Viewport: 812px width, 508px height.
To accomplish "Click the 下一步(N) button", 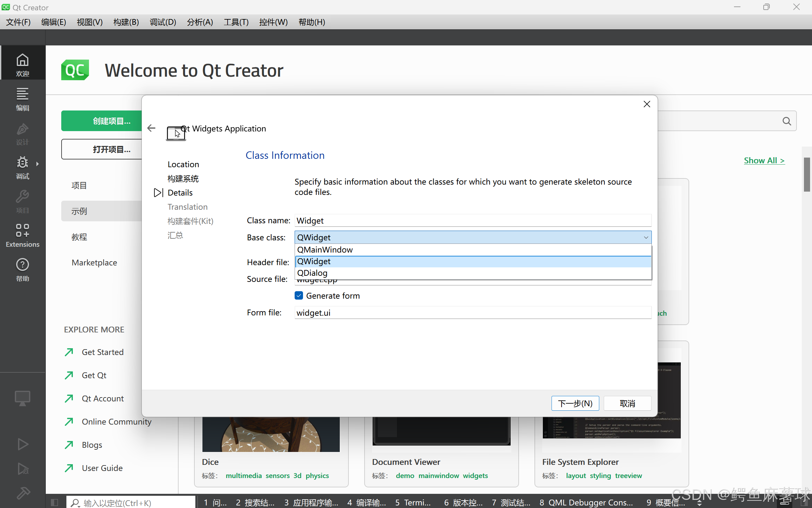I will [x=575, y=403].
